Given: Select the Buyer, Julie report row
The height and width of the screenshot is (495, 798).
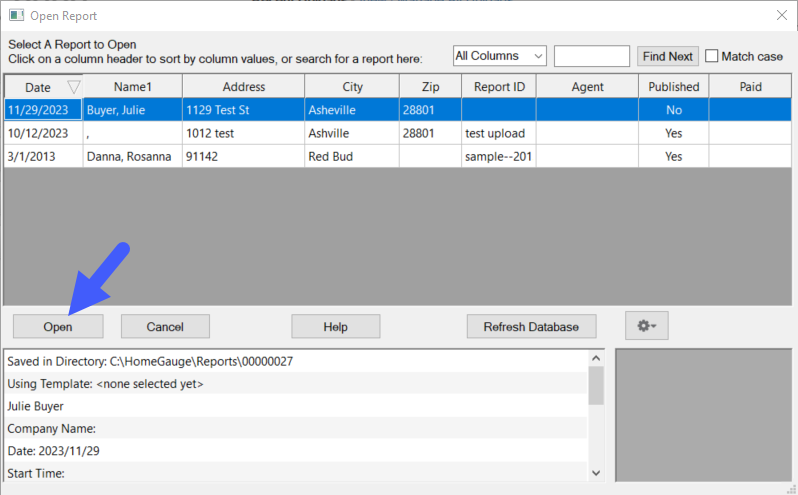Looking at the screenshot, I should coord(130,110).
